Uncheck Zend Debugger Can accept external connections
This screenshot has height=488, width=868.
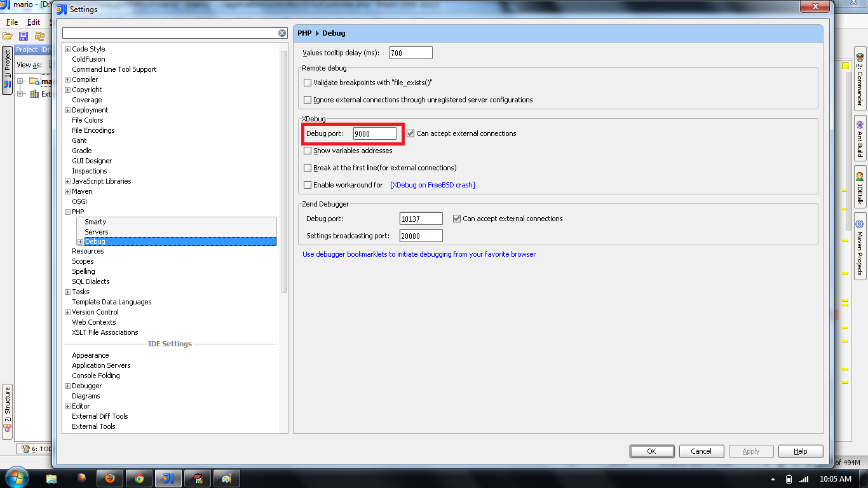[x=457, y=219]
